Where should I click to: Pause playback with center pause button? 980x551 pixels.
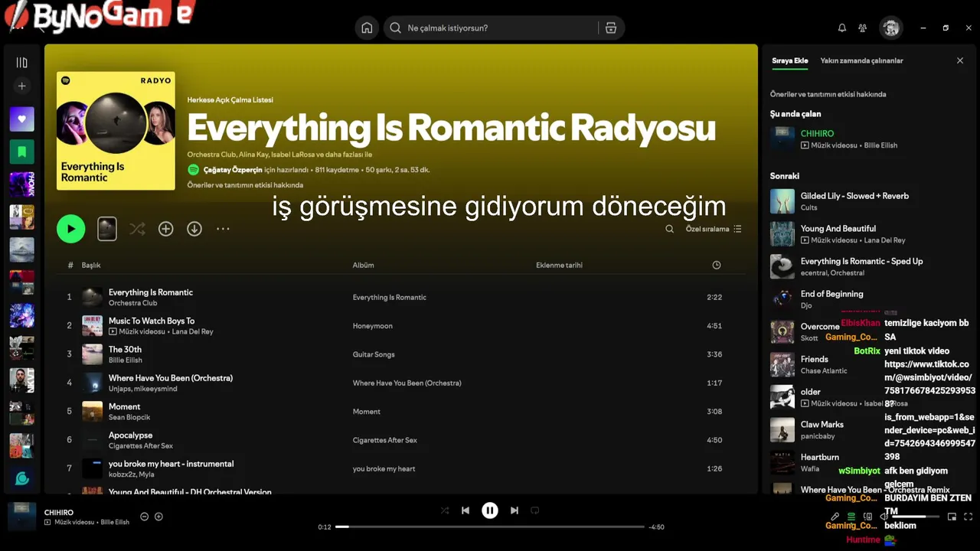coord(490,510)
